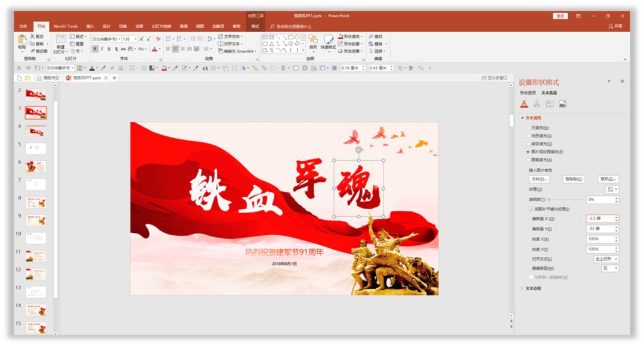Select the Textbox layout icon in pane

click(550, 104)
